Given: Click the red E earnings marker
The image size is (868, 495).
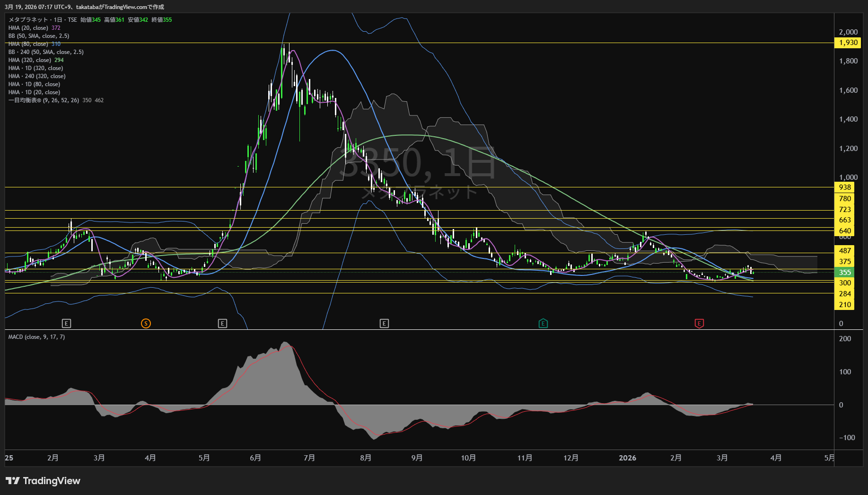Looking at the screenshot, I should point(699,324).
